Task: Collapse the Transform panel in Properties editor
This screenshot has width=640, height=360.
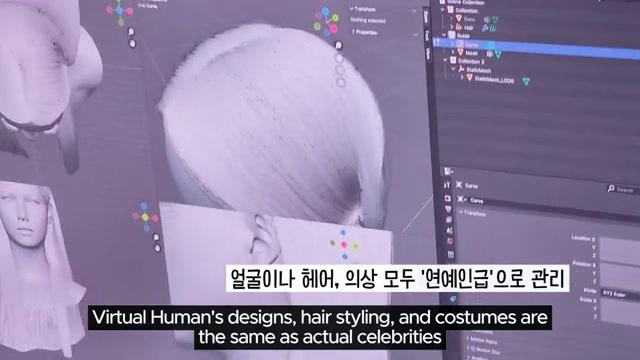Action: 461,212
